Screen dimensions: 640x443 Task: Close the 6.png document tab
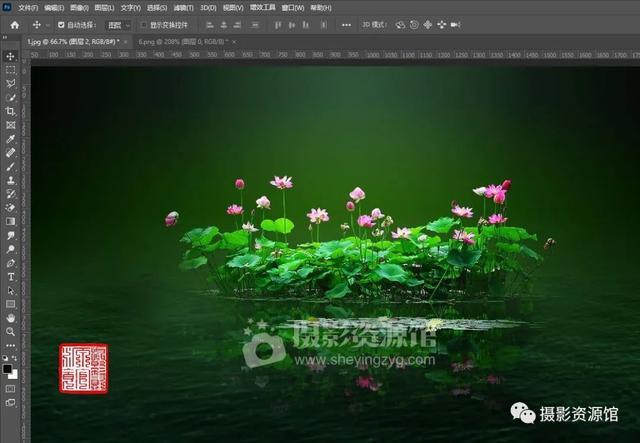[x=234, y=42]
